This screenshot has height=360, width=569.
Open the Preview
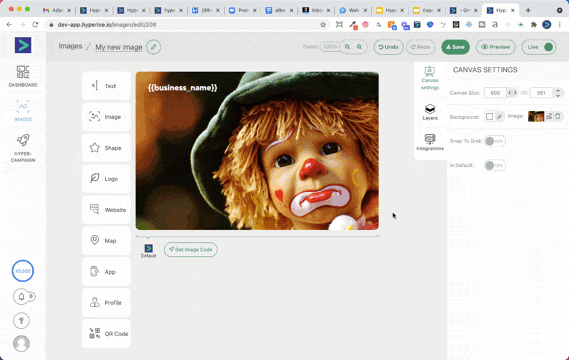tap(495, 47)
